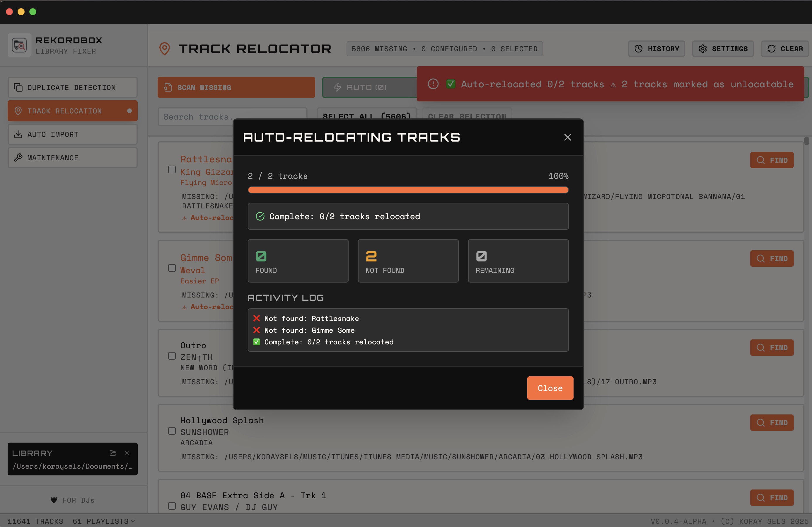Remove library path with small X icon
812x527 pixels.
coord(127,453)
